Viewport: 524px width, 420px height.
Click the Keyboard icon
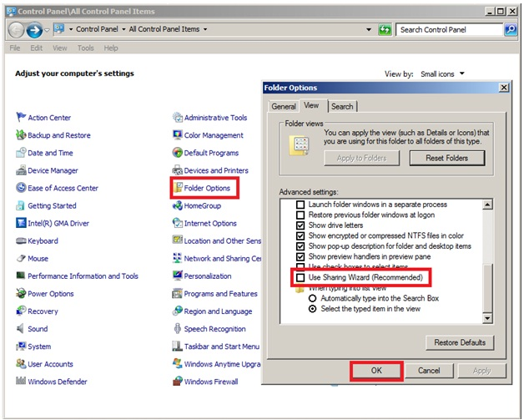click(21, 240)
